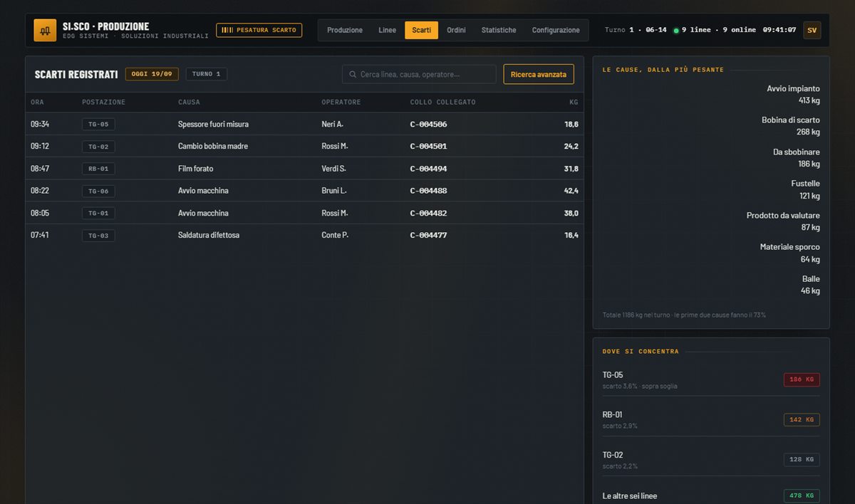Click the Pesatura Scarto button
The image size is (855, 504).
pos(259,30)
